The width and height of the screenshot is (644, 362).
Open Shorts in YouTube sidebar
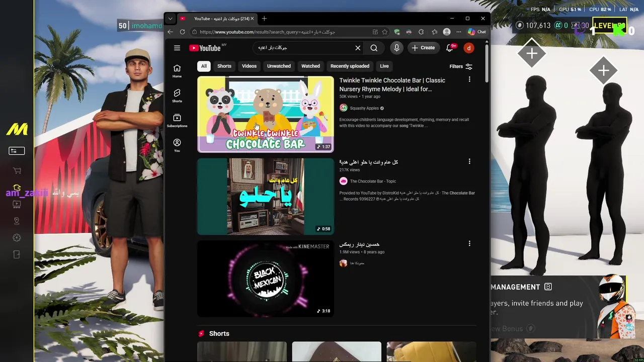click(177, 96)
